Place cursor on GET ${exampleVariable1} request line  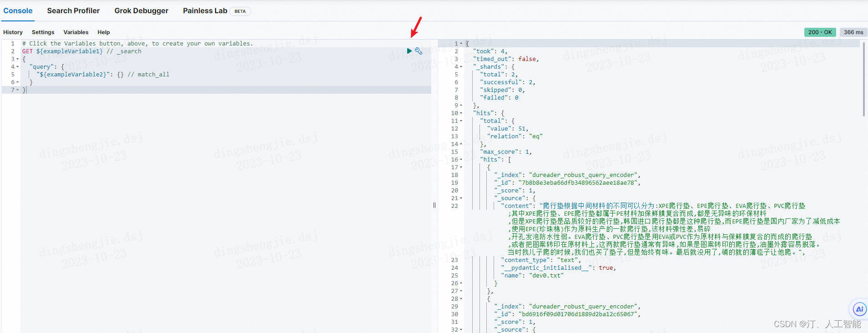pyautogui.click(x=82, y=51)
